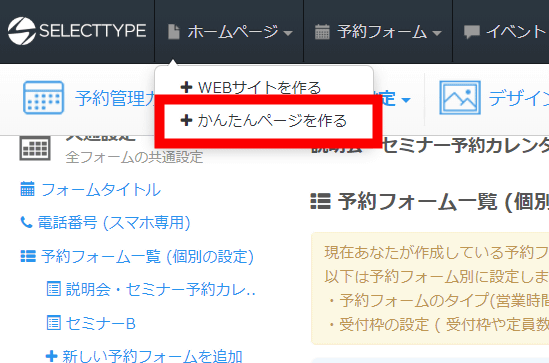
Task: Click the plus icon beside かんたんページを作る
Action: click(x=186, y=120)
